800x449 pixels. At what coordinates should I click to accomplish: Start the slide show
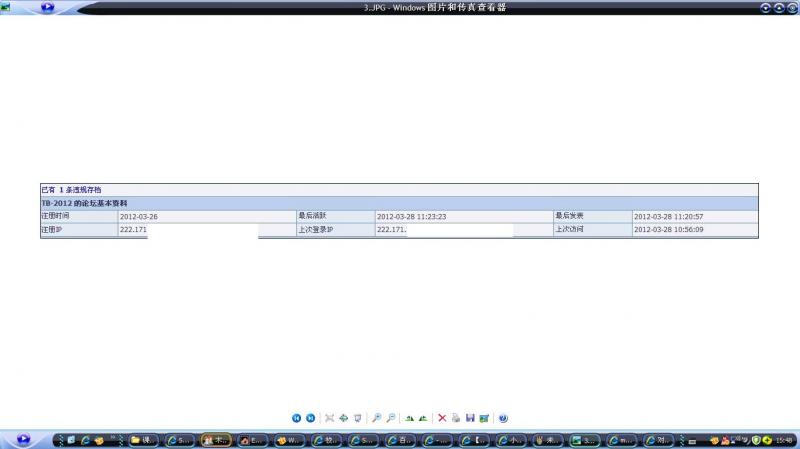[x=358, y=418]
